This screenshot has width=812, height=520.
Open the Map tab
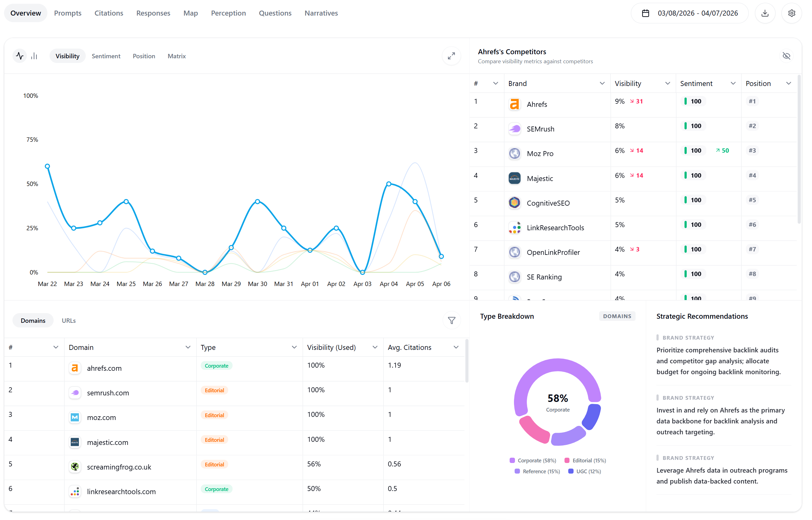[x=190, y=13]
